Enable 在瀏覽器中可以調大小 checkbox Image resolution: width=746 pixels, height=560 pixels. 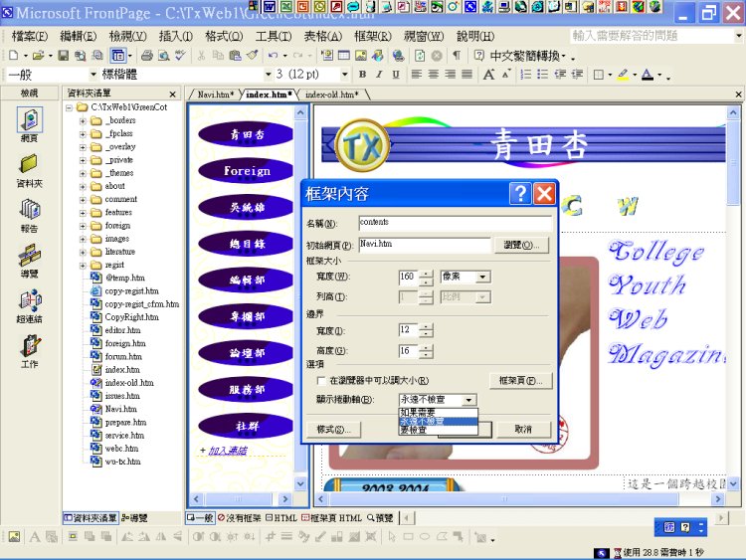pos(319,380)
